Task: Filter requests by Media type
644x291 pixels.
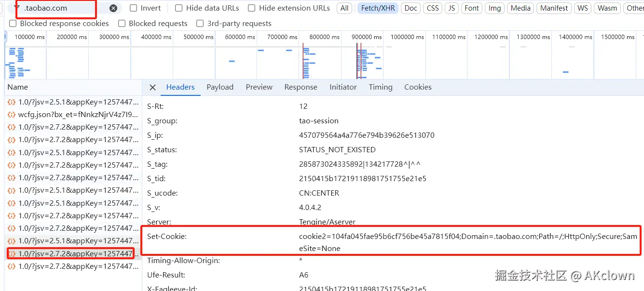Action: coord(521,8)
